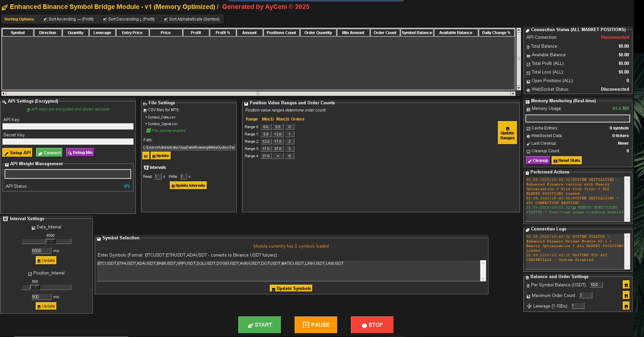This screenshot has height=337, width=644.
Task: Click the Data_Interval slider handle
Action: point(51,241)
